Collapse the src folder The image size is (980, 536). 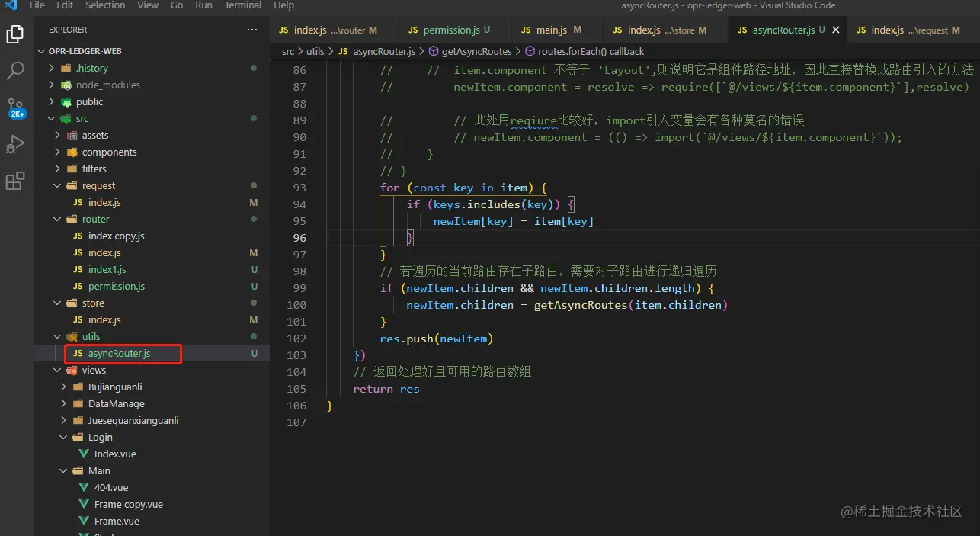pyautogui.click(x=82, y=118)
